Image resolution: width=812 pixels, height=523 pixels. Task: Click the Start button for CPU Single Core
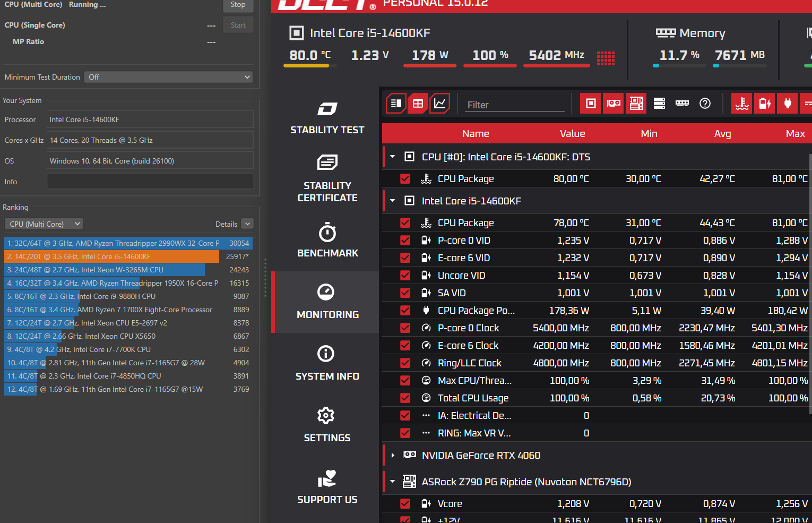tap(238, 25)
